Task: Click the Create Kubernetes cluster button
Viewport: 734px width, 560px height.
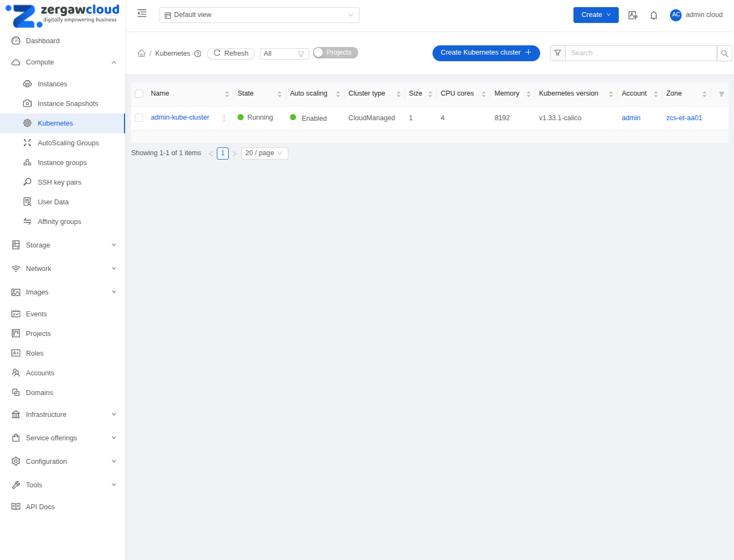Action: 486,53
